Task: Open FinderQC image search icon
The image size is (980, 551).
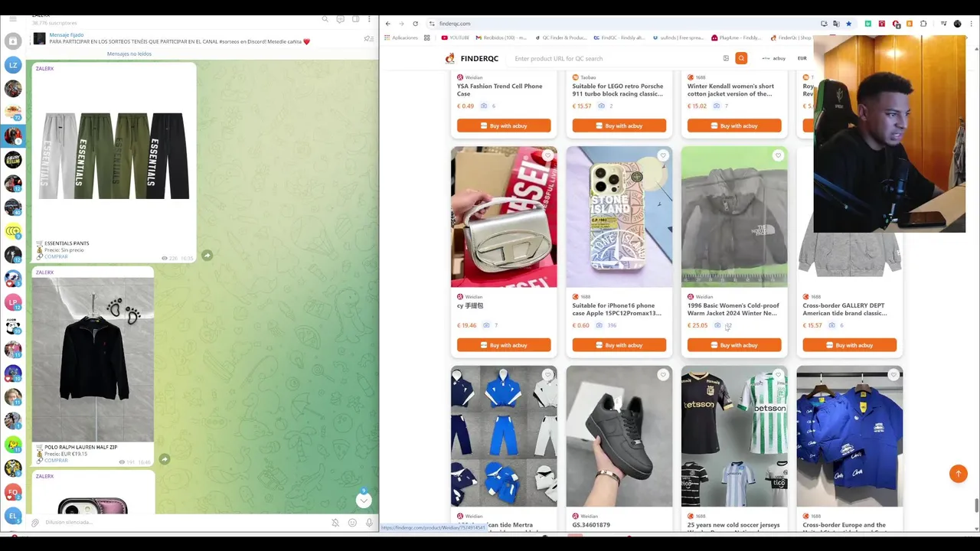Action: coord(726,58)
